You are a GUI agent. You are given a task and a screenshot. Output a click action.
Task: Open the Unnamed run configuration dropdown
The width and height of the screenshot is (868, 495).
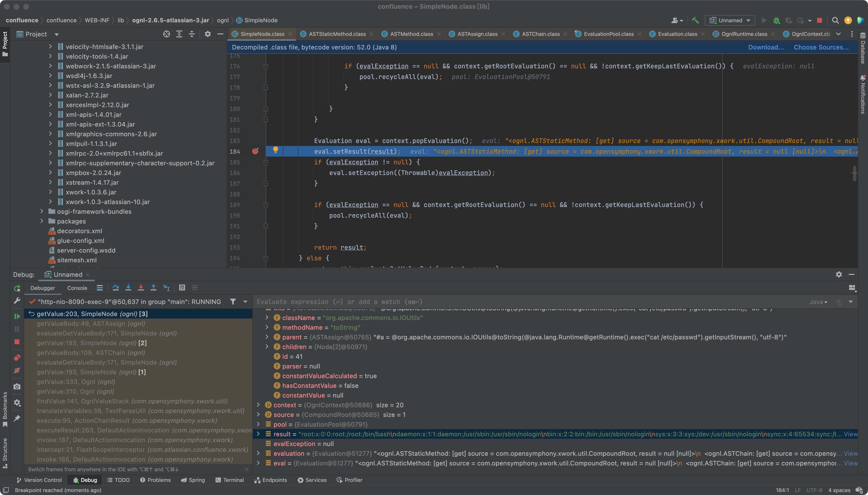pos(730,20)
